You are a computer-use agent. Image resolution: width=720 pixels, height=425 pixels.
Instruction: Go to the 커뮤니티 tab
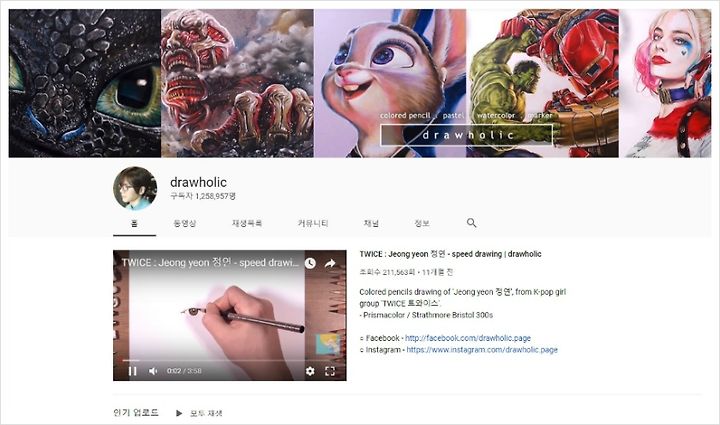click(x=313, y=223)
